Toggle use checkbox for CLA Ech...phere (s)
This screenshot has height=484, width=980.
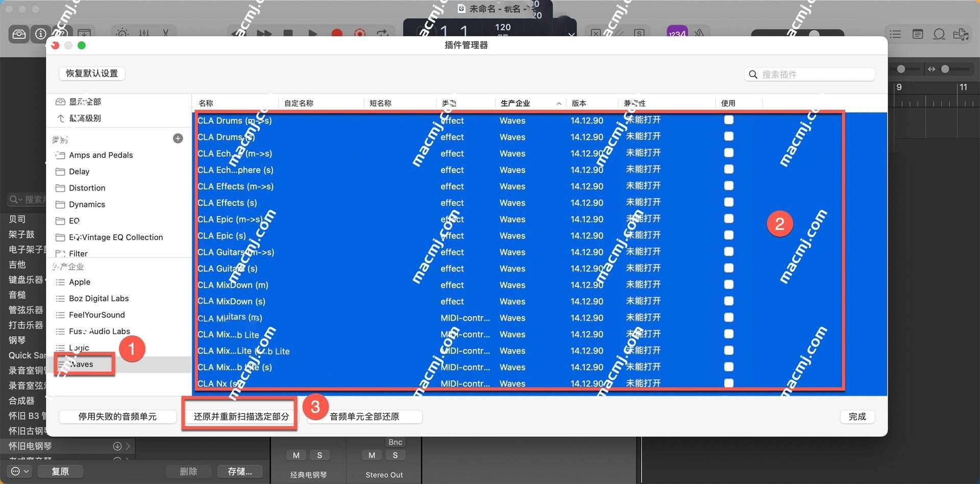click(729, 169)
